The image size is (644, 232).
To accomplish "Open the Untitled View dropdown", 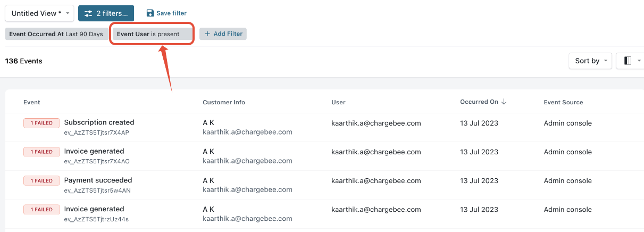I will [39, 13].
